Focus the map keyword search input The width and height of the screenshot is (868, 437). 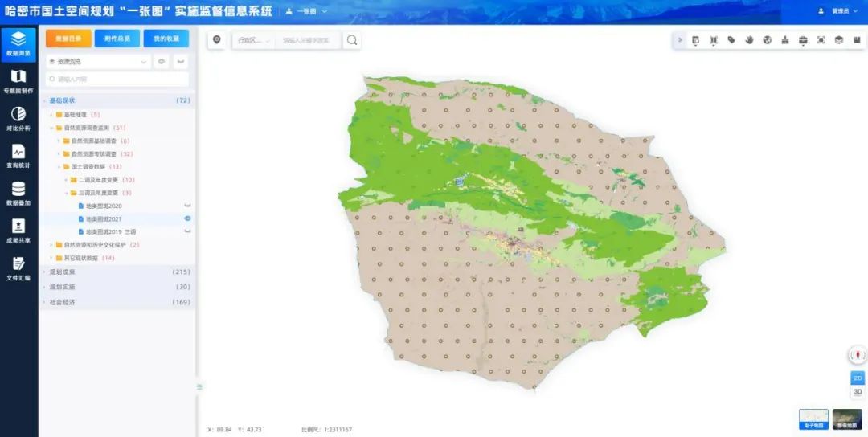point(308,40)
